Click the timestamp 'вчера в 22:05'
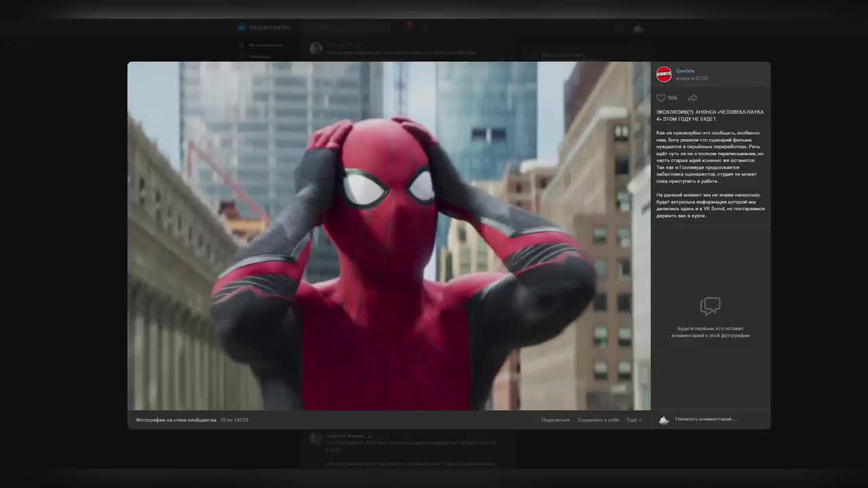Image resolution: width=868 pixels, height=488 pixels. (692, 79)
